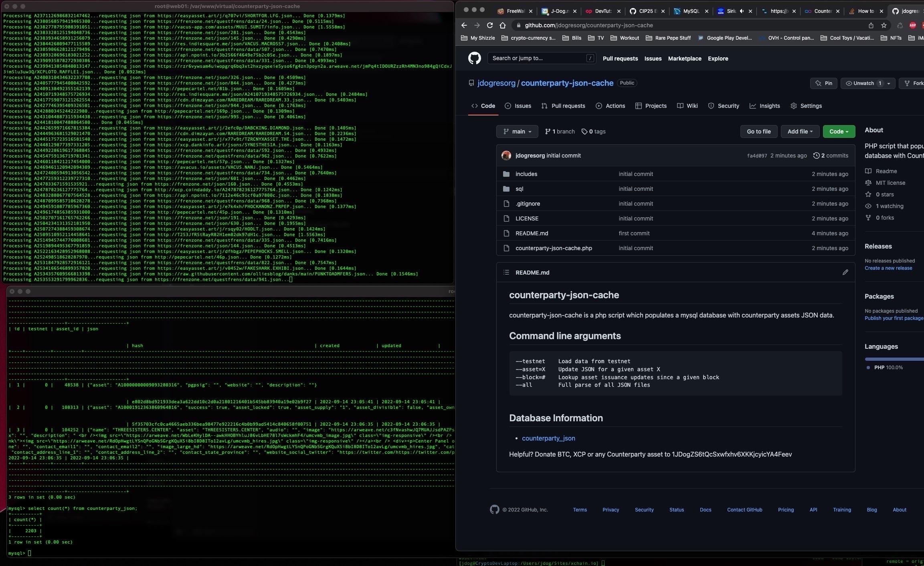Expand the Unwatch options dropdown arrow
Screen dimensions: 924x566
tap(889, 83)
